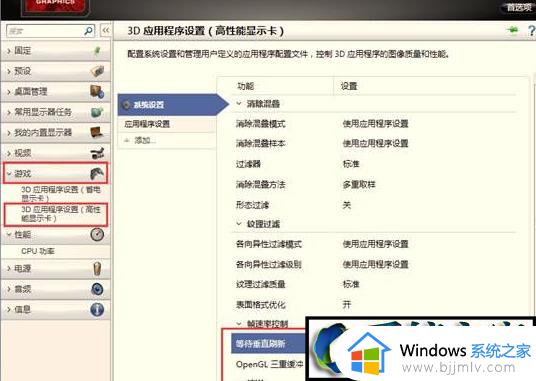Open 3D 应用程序设置 (省电显示卡)
Image resolution: width=536 pixels, height=381 pixels.
(x=61, y=194)
